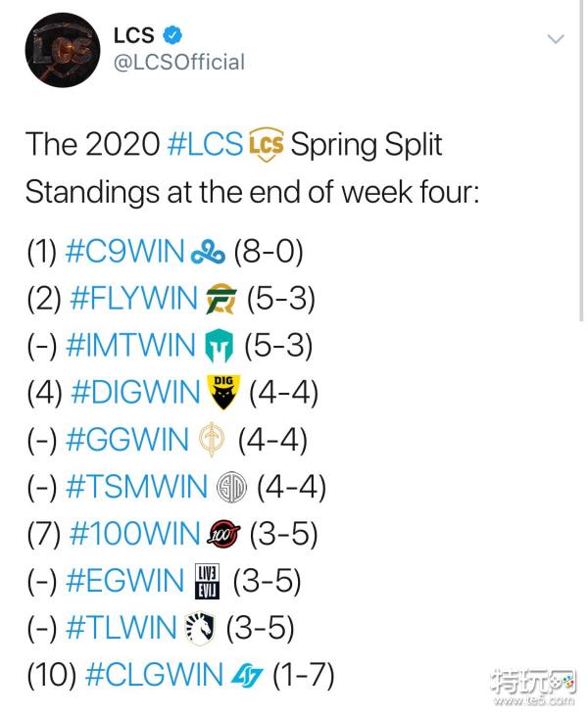
Task: Open the #IMTWIN hashtag
Action: click(x=129, y=347)
